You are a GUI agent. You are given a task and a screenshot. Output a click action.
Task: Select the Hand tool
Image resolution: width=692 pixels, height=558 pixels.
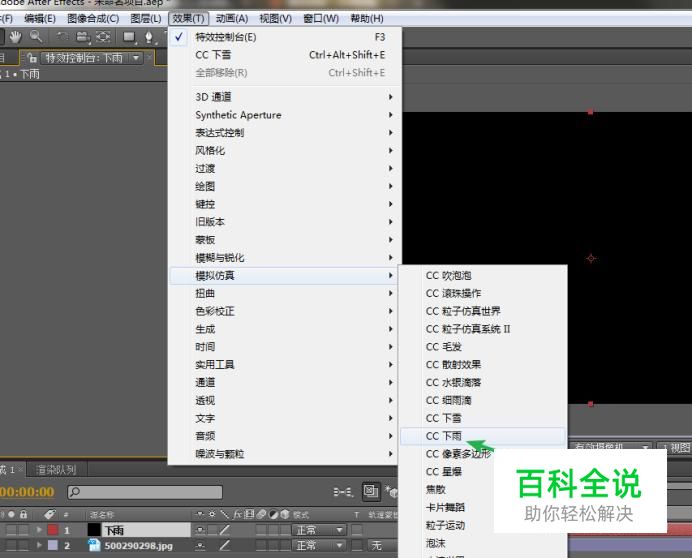[x=15, y=37]
